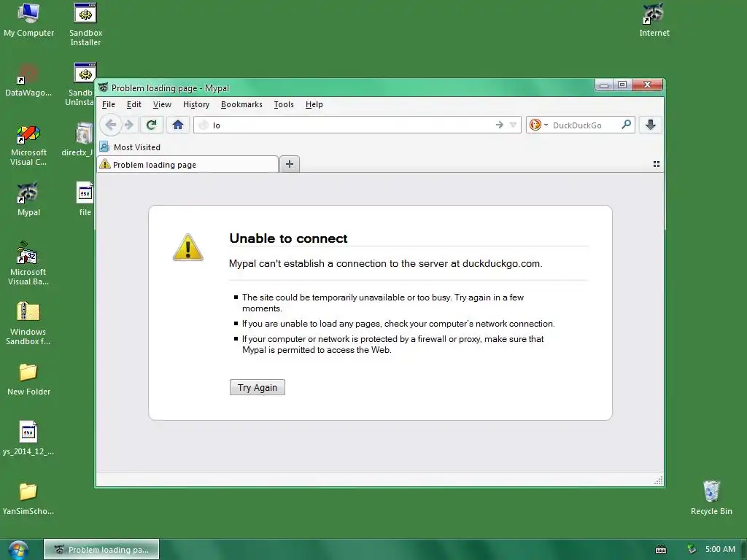Open the Windows Start orb

[18, 550]
